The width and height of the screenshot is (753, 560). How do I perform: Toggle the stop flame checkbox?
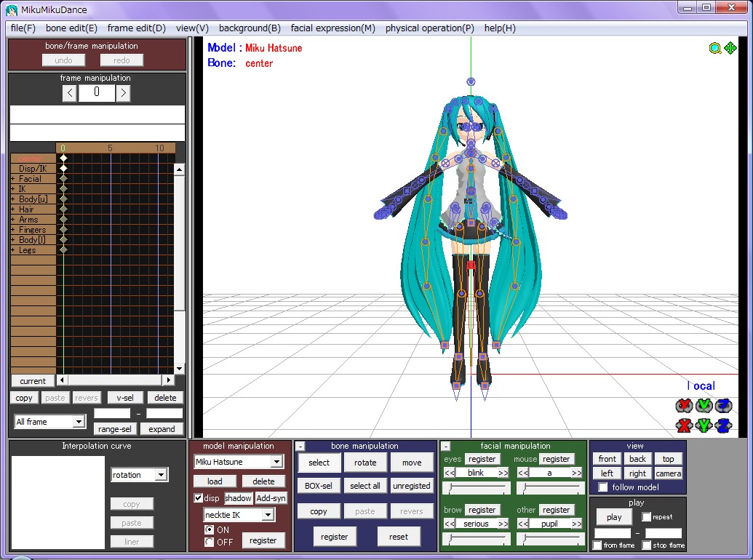pyautogui.click(x=646, y=545)
